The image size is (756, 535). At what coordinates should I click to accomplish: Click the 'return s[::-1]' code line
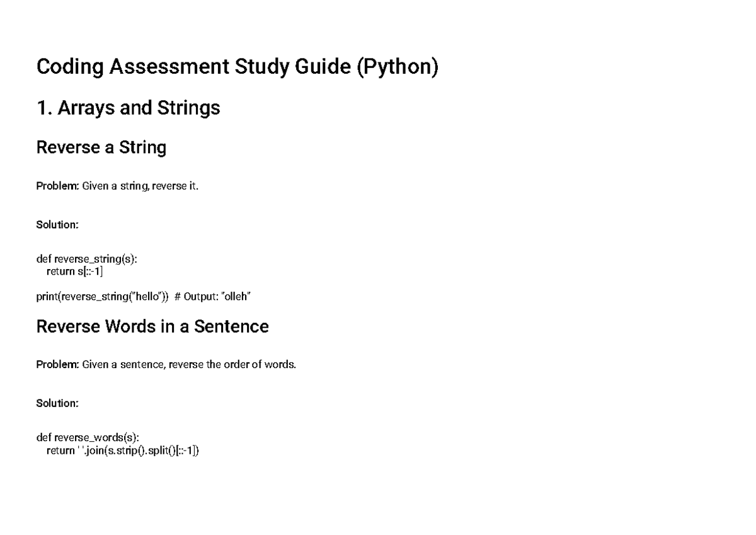pos(74,272)
